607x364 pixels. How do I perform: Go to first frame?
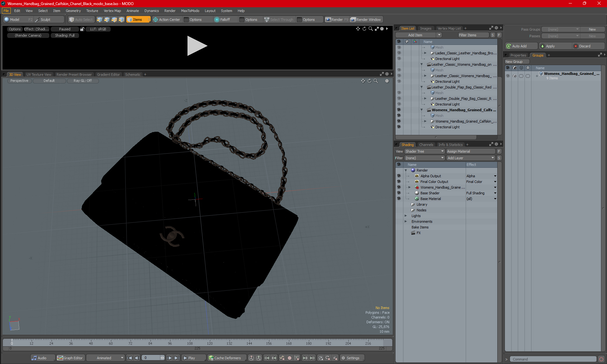(129, 358)
